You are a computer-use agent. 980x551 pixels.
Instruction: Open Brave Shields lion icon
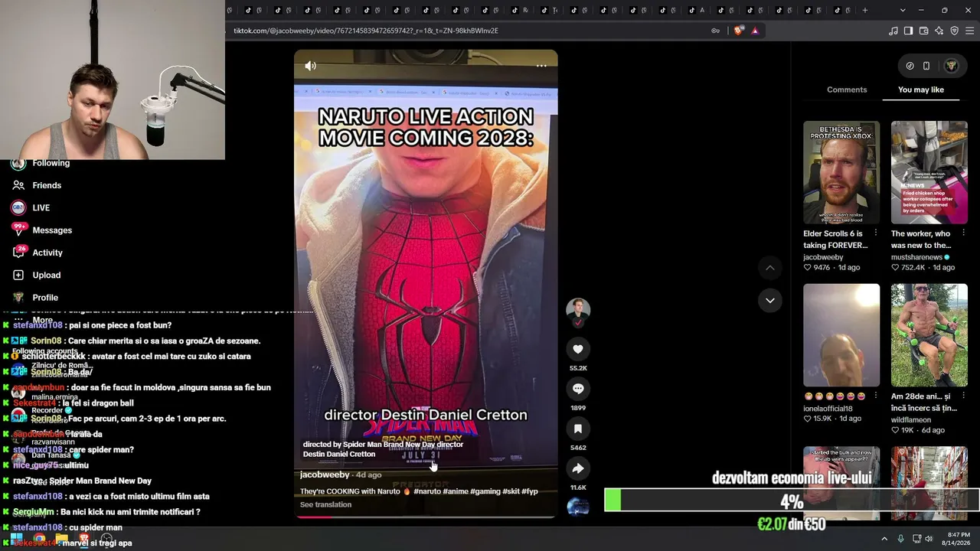(x=738, y=31)
